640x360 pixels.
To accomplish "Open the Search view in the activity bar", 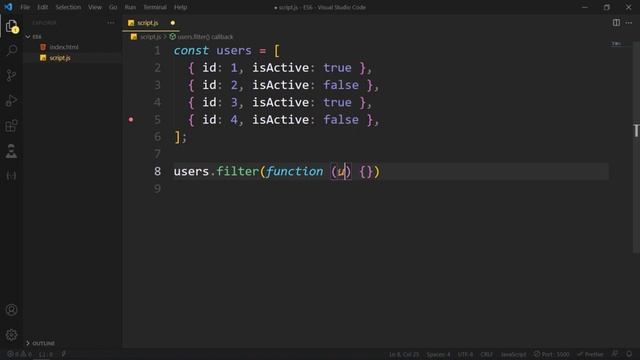I will pyautogui.click(x=12, y=51).
